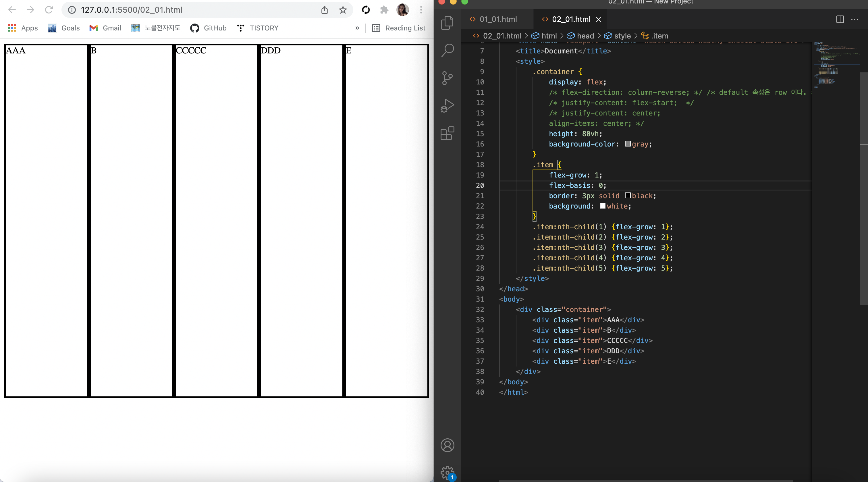
Task: Click the gray color swatch
Action: [x=628, y=144]
